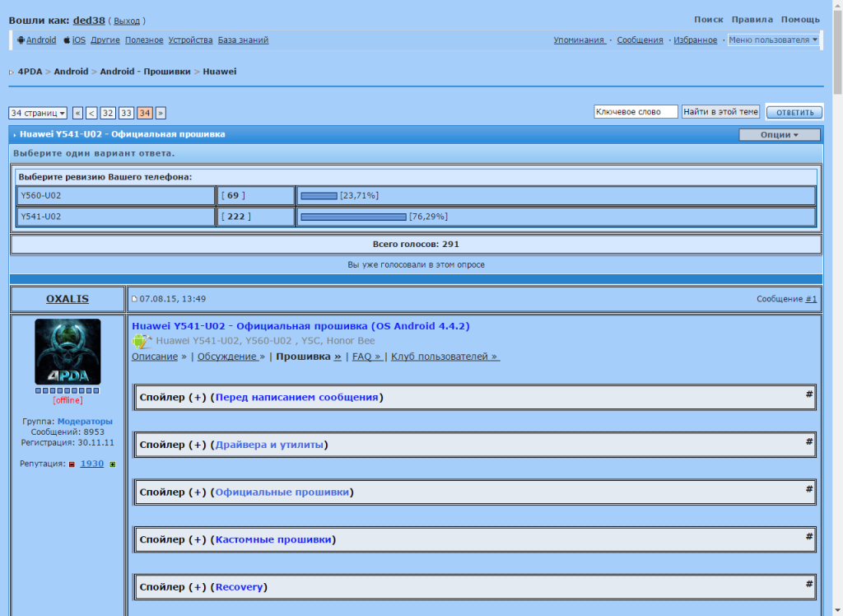
Task: Go to page 33
Action: 126,113
